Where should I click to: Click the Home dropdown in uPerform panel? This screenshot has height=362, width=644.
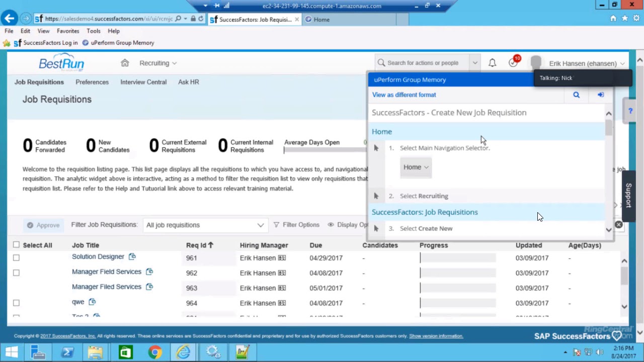point(416,167)
